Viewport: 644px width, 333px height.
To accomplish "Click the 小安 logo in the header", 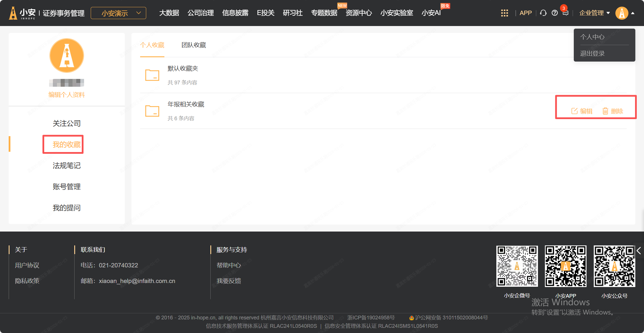I will tap(22, 13).
